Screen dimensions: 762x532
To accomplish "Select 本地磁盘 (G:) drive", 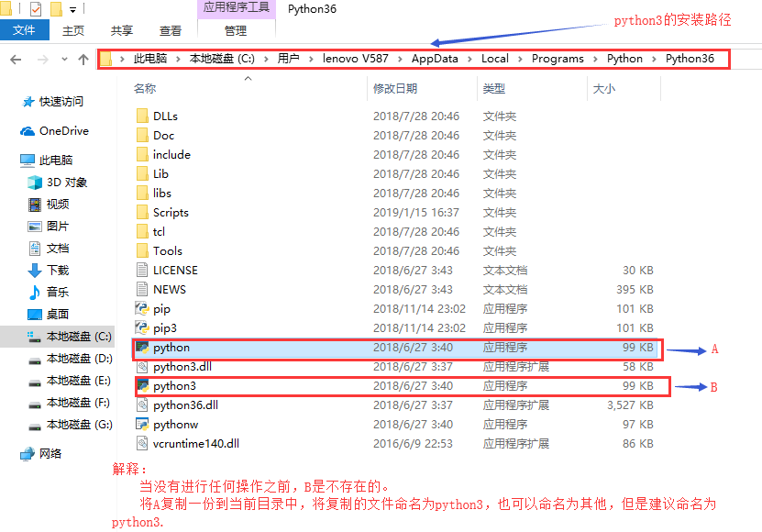I will pyautogui.click(x=70, y=425).
